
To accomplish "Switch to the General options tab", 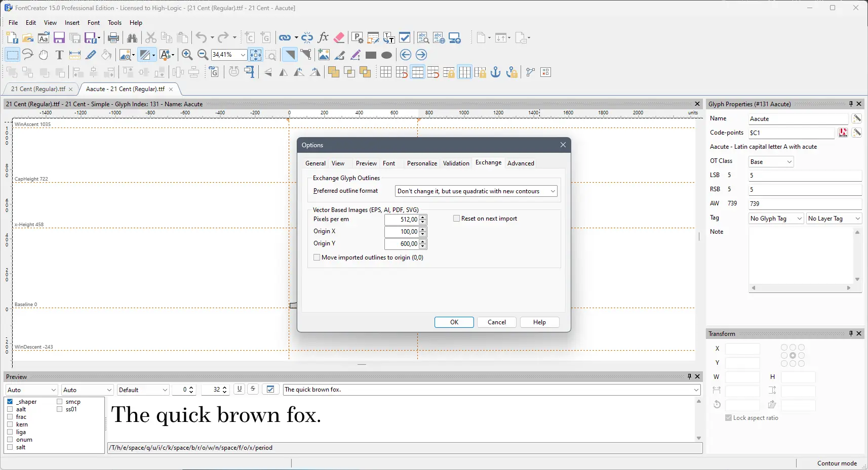I will (315, 163).
